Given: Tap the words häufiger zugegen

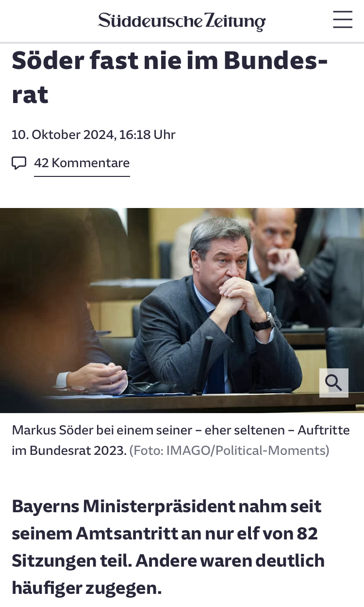Looking at the screenshot, I should pos(86,589).
